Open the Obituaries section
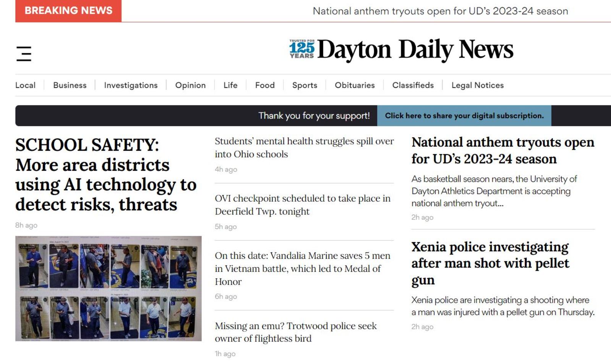The width and height of the screenshot is (611, 364). (355, 85)
